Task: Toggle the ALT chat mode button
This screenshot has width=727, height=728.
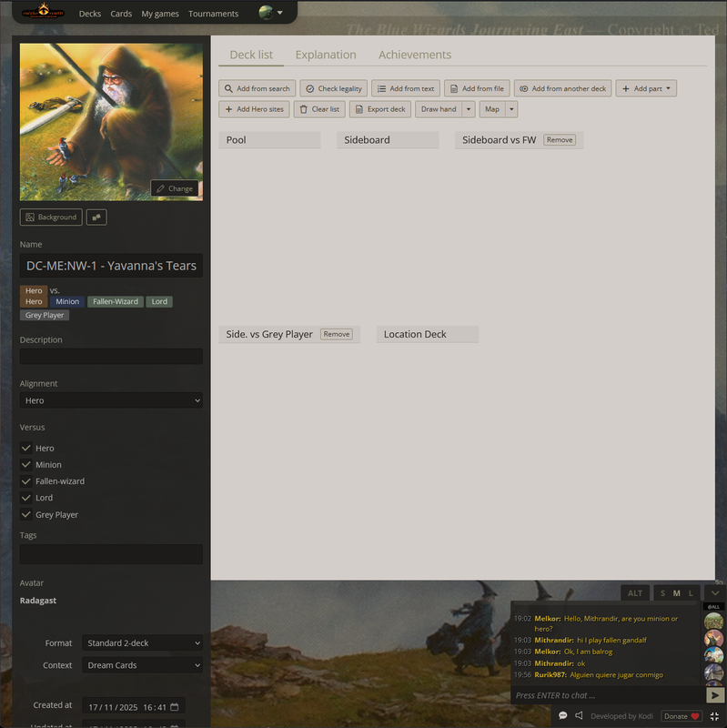Action: pyautogui.click(x=635, y=593)
